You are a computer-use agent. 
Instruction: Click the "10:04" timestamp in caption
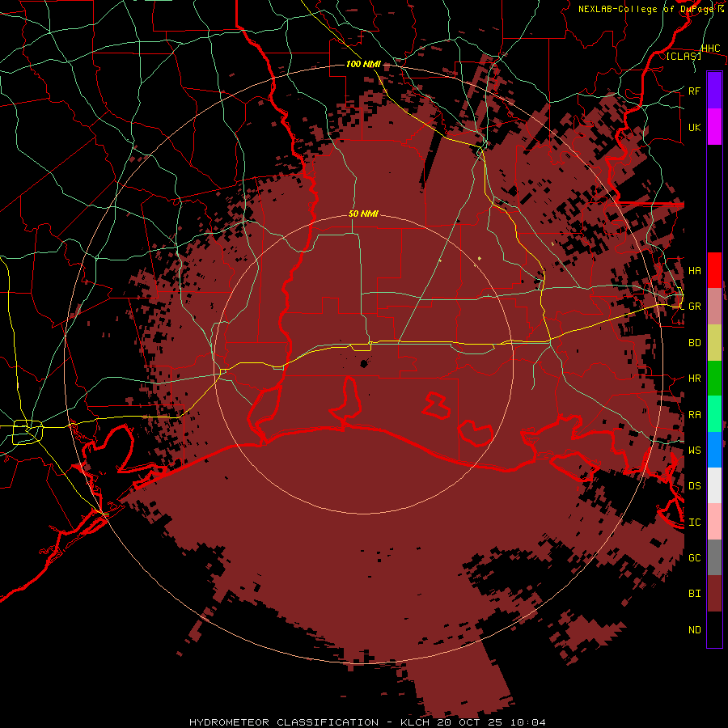coord(527,722)
